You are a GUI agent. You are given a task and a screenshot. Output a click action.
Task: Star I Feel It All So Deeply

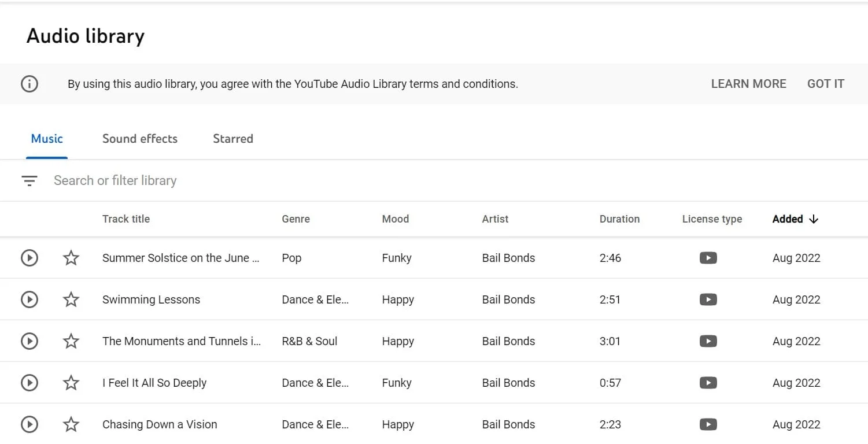click(71, 383)
